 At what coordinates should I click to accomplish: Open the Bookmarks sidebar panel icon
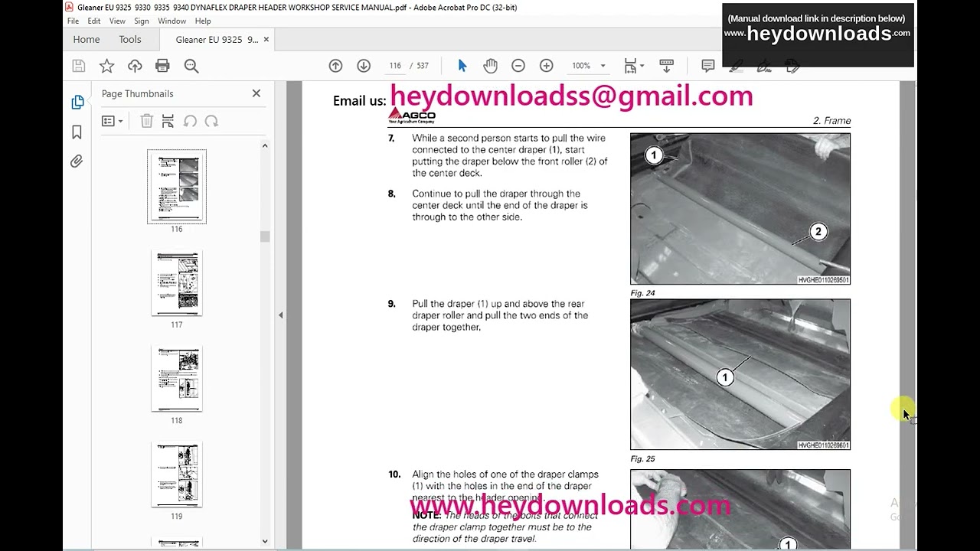coord(77,132)
